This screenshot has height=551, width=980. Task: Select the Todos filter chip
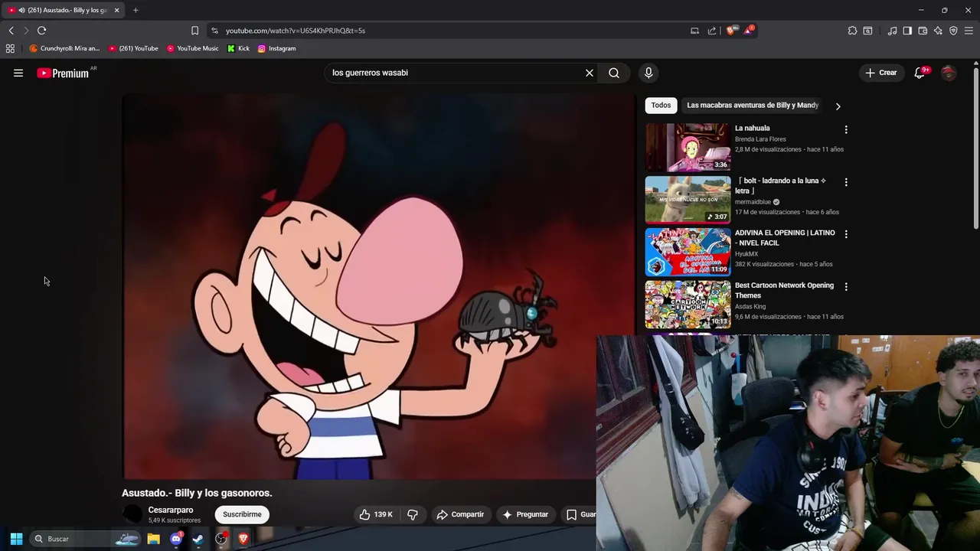pos(661,105)
